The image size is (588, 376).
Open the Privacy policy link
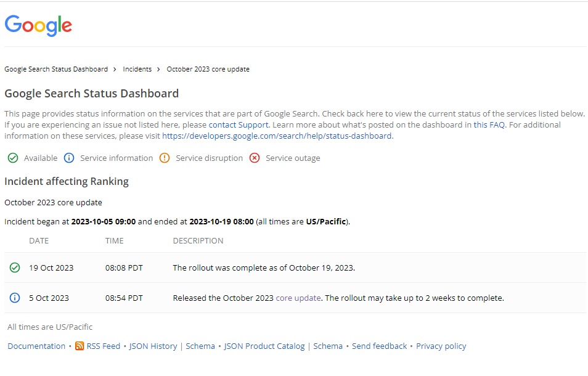tap(441, 346)
